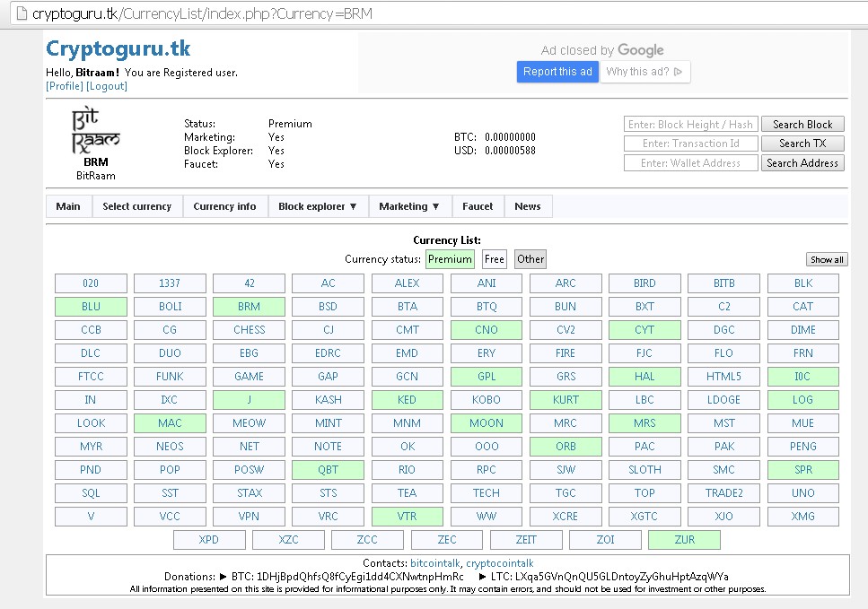The width and height of the screenshot is (868, 609).
Task: Click the Search TX button
Action: [802, 144]
